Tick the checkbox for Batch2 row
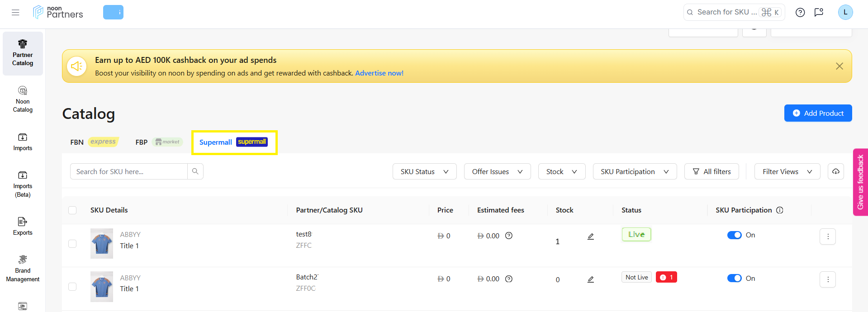868x312 pixels. point(72,287)
